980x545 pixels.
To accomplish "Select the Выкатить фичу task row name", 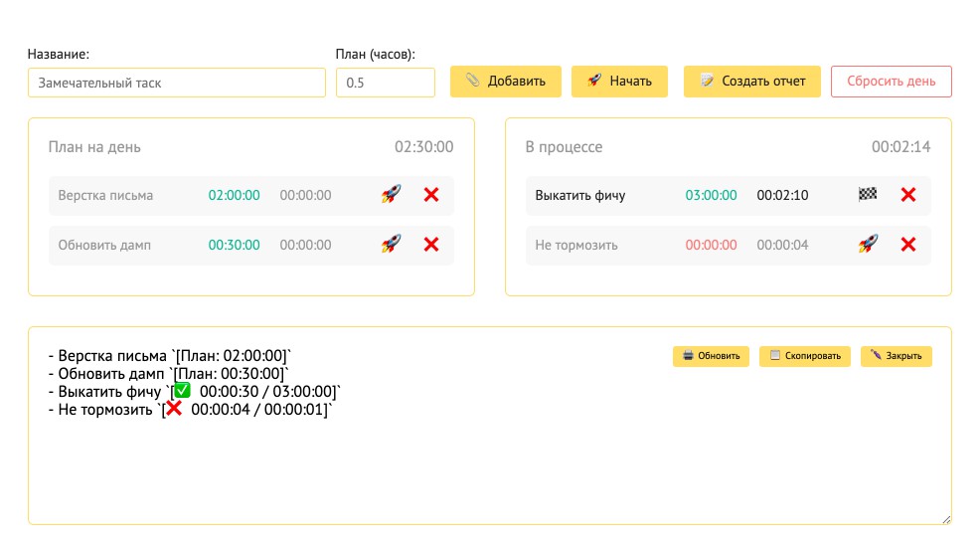I will pyautogui.click(x=580, y=196).
